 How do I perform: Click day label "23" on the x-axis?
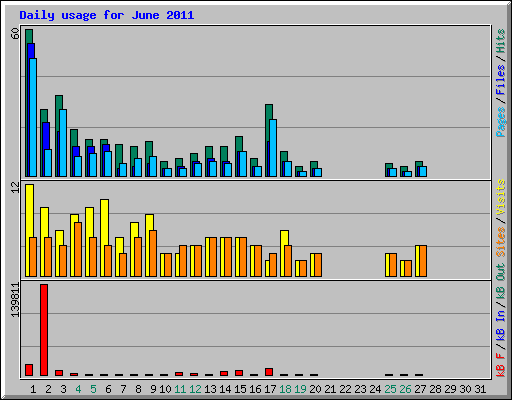point(360,389)
